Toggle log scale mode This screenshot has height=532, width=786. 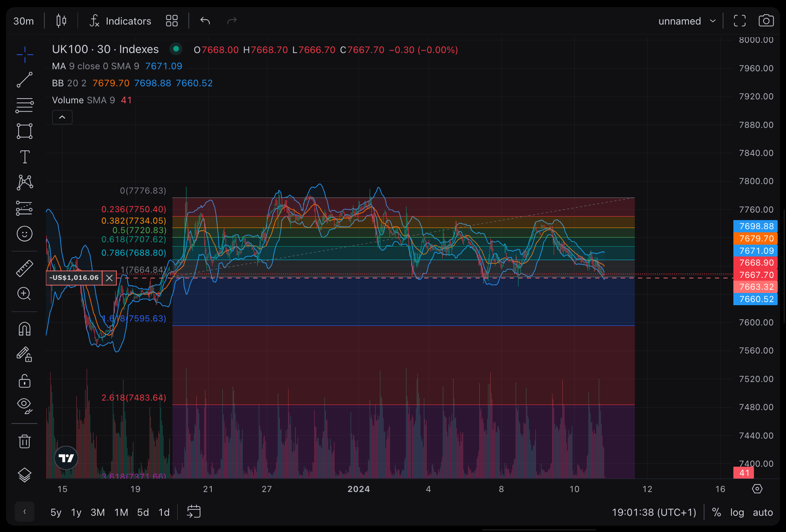click(x=737, y=512)
